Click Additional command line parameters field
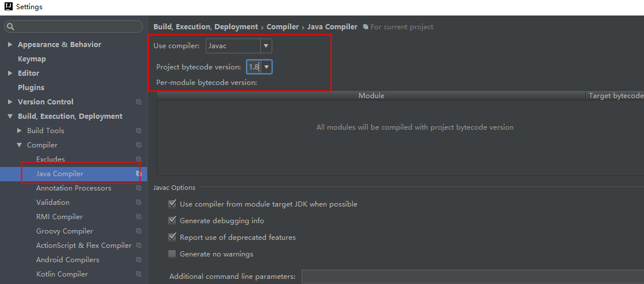 pos(473,276)
